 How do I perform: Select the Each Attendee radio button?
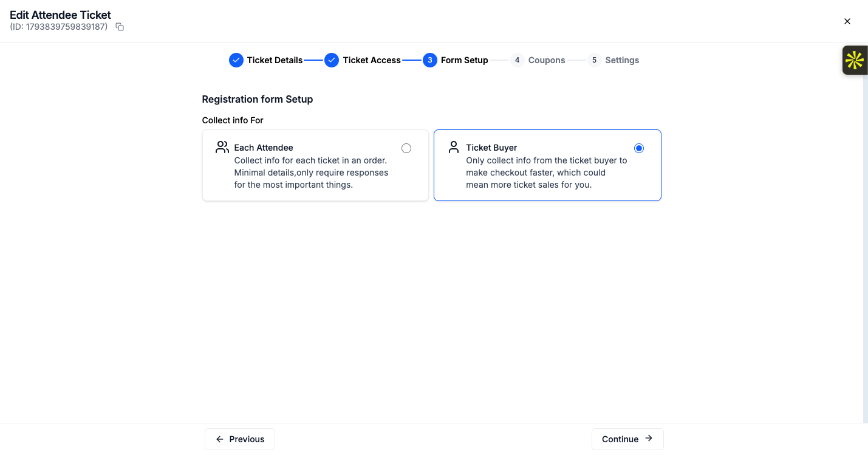(x=406, y=148)
